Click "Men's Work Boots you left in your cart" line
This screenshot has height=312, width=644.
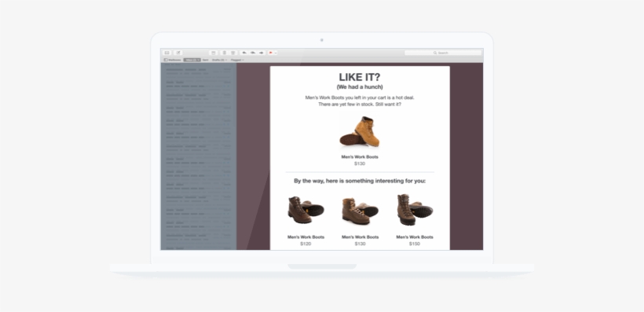click(x=360, y=97)
